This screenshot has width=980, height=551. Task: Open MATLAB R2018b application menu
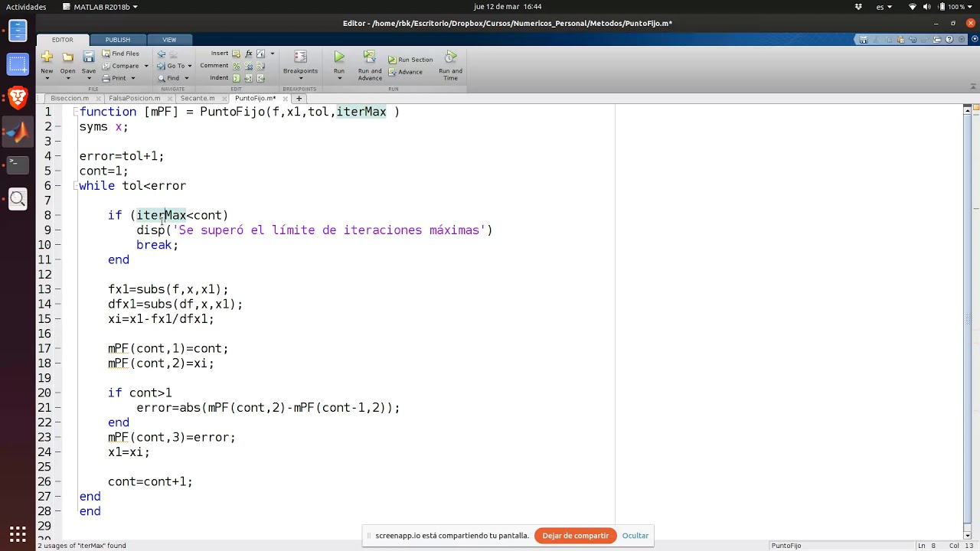click(x=100, y=7)
